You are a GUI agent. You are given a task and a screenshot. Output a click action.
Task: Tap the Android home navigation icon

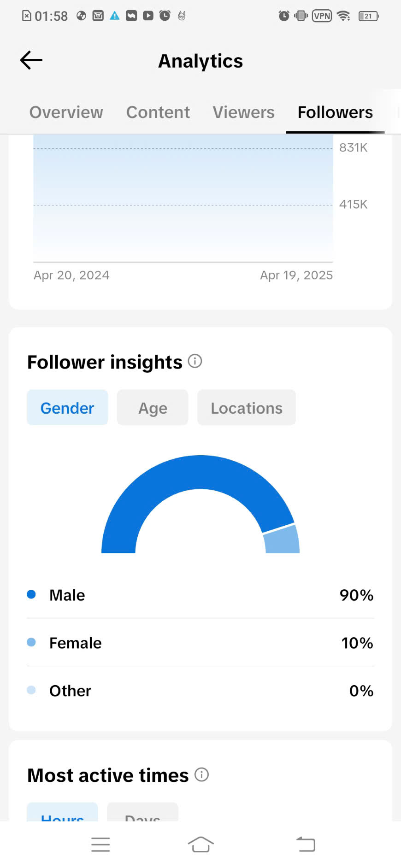point(200,845)
